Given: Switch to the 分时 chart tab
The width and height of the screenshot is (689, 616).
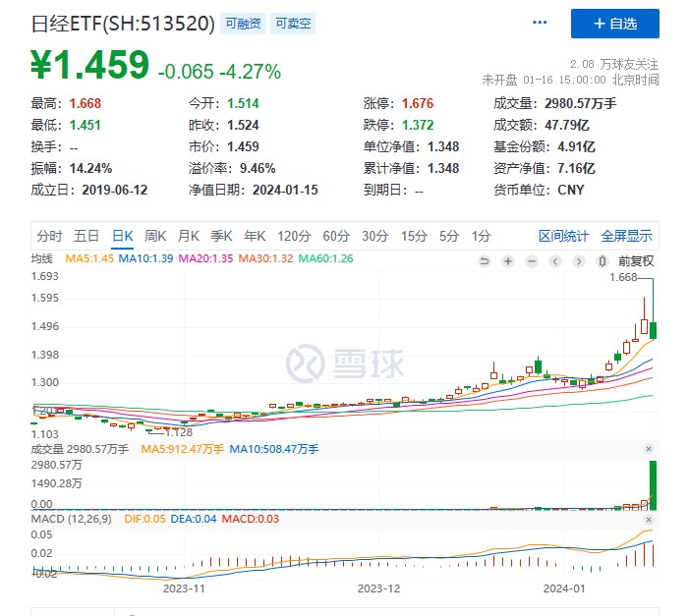Looking at the screenshot, I should coord(49,236).
